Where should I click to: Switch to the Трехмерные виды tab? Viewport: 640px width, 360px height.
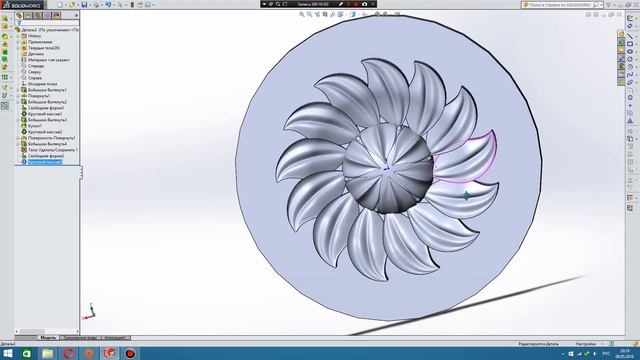pos(80,338)
